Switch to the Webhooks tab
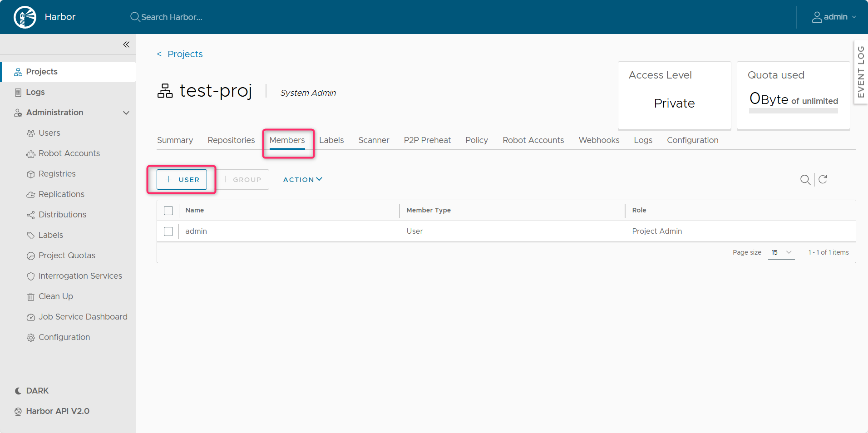Screen dimensions: 868x433 pyautogui.click(x=599, y=140)
